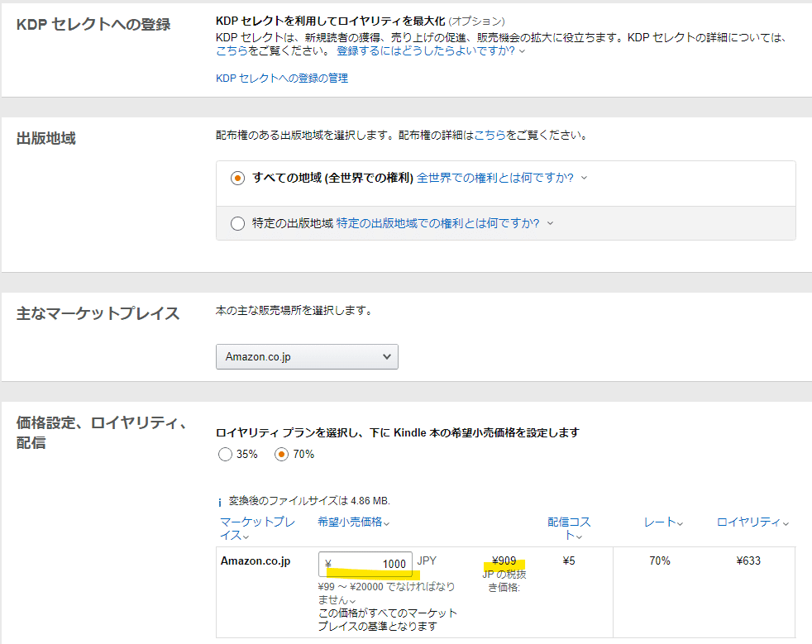Open the primary marketplace Amazon.co.jp dropdown
Screen dimensions: 812x644
point(307,356)
